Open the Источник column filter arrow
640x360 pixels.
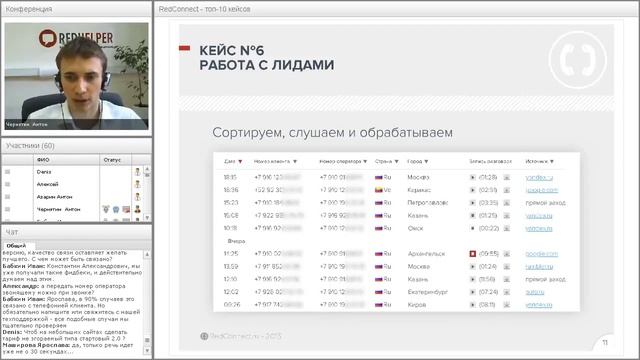pyautogui.click(x=552, y=162)
